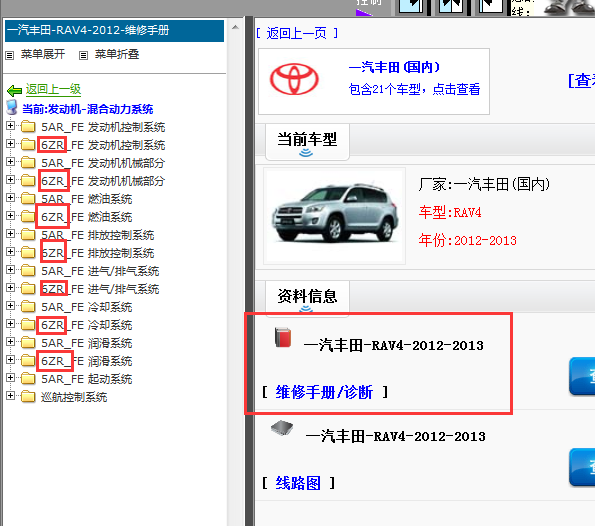
Task: Select 5AR_FE 发动机机械部分 label
Action: pos(103,163)
